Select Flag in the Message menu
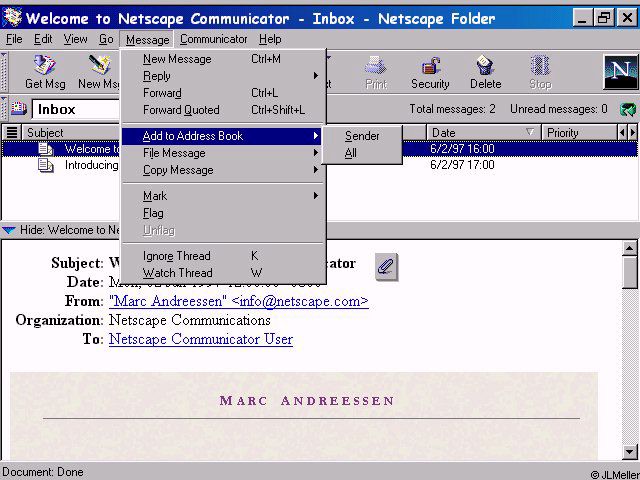 coord(223,213)
